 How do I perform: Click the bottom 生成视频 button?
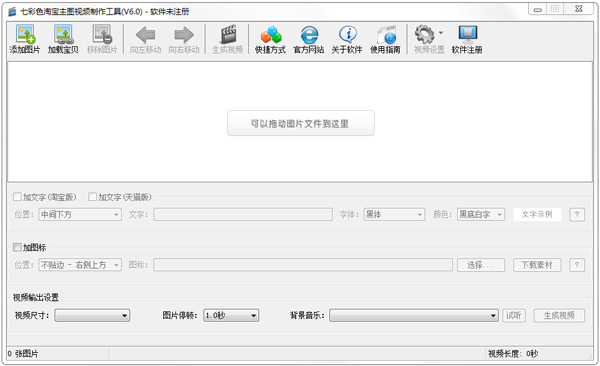click(559, 315)
